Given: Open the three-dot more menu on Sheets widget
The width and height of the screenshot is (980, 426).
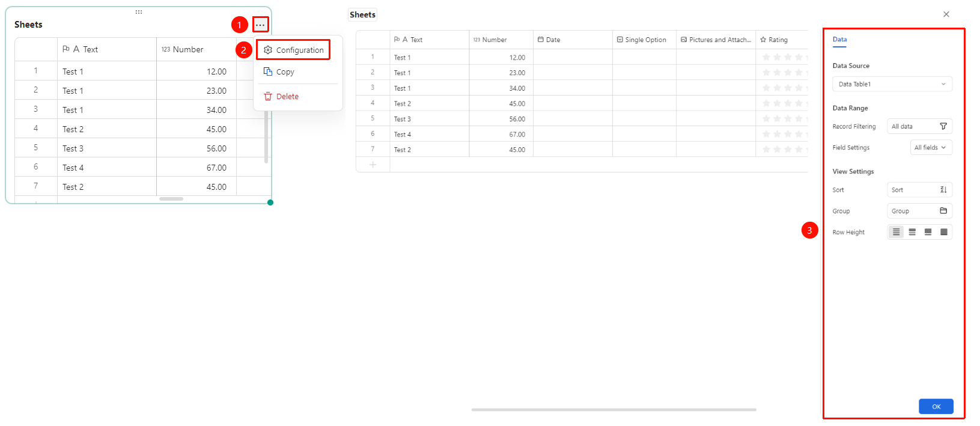Looking at the screenshot, I should click(260, 25).
